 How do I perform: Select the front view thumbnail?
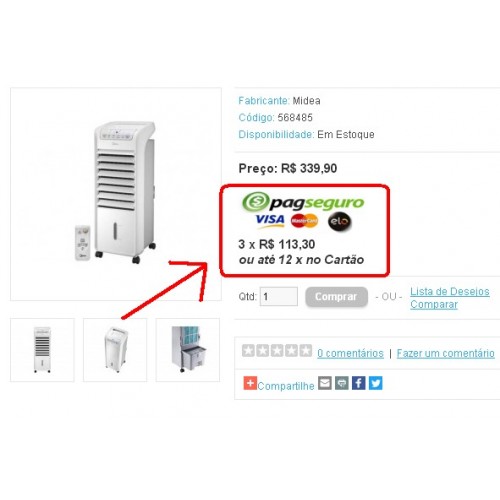pyautogui.click(x=42, y=350)
